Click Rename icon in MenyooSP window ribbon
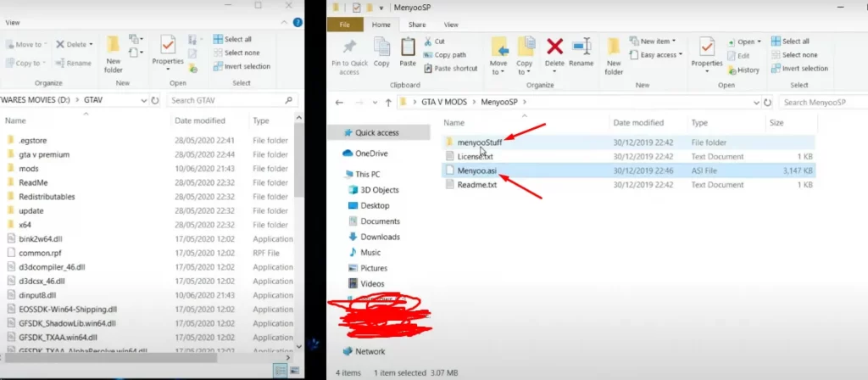Image resolution: width=868 pixels, height=380 pixels. 581,49
